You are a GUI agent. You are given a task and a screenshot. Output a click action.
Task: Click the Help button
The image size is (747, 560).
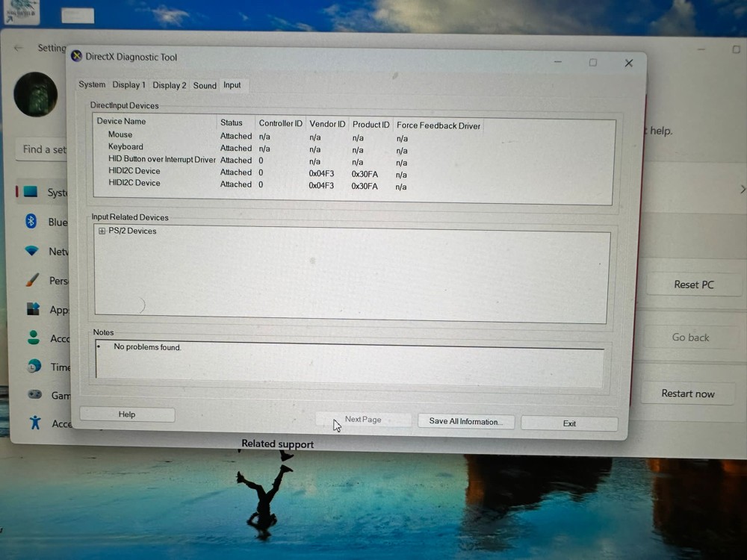click(127, 414)
